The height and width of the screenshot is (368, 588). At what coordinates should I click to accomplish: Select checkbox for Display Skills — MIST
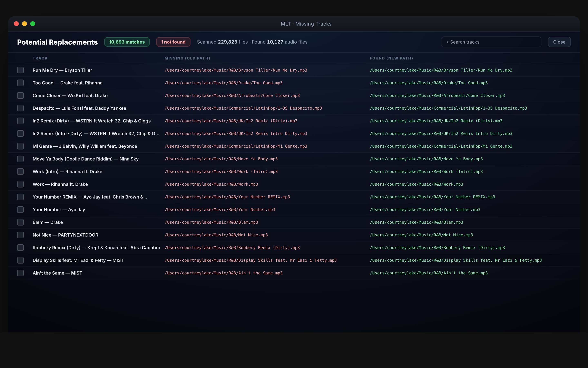pyautogui.click(x=20, y=260)
